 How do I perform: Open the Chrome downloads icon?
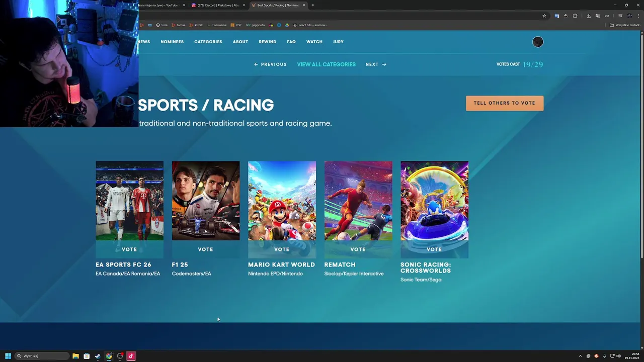point(588,16)
